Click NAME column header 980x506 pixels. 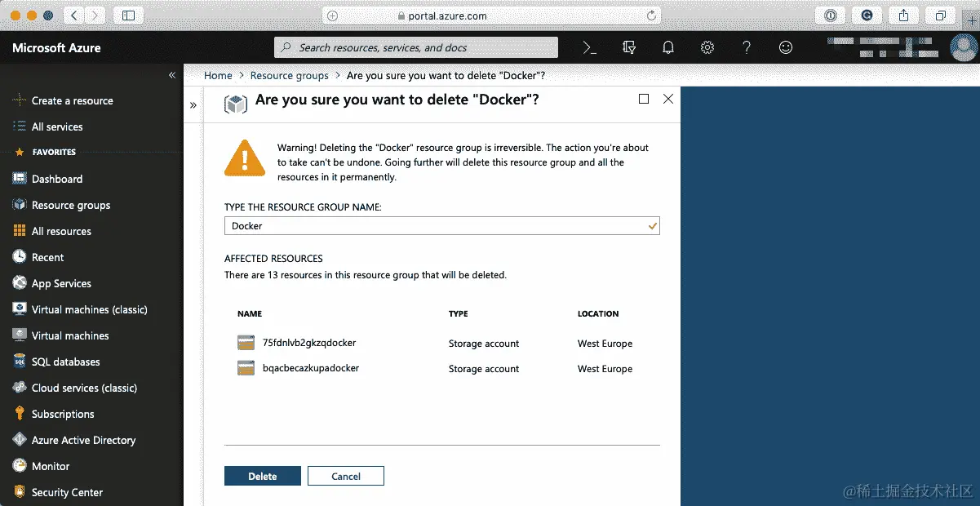pos(250,313)
